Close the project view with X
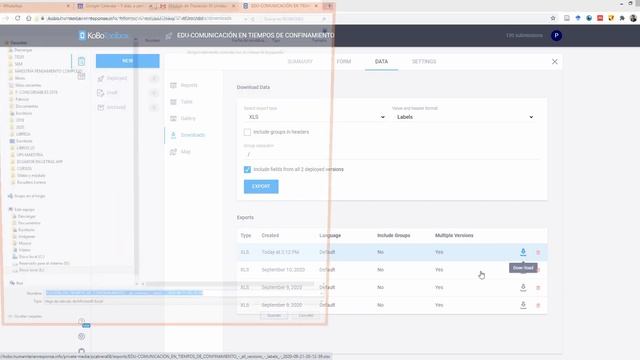Viewport: 640px width, 360px height. click(554, 62)
